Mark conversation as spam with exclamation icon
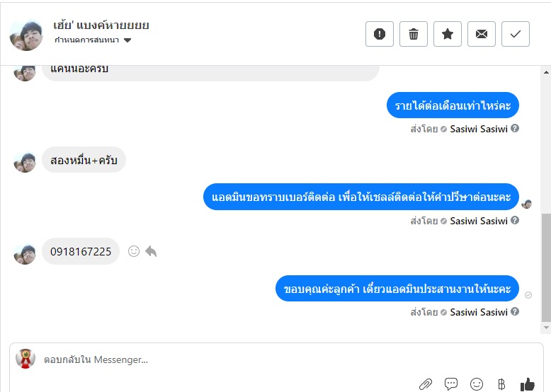This screenshot has height=392, width=551. tap(379, 34)
